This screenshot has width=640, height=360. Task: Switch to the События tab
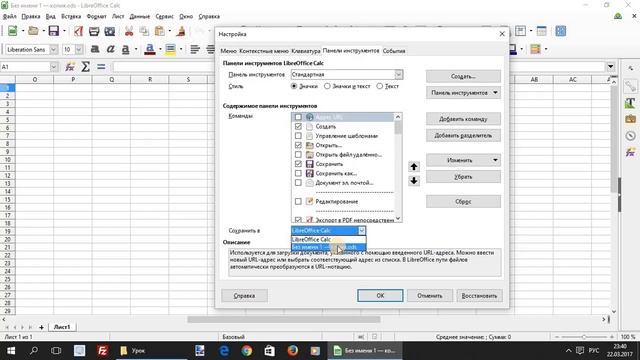tap(394, 51)
